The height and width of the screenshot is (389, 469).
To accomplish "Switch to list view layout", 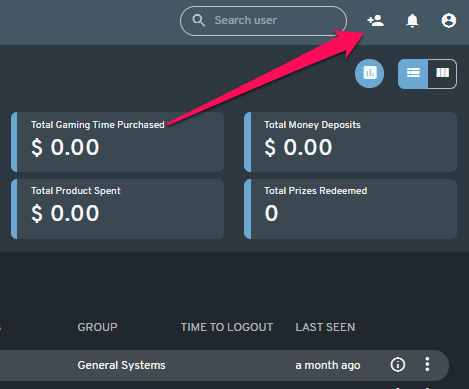I will click(x=413, y=74).
